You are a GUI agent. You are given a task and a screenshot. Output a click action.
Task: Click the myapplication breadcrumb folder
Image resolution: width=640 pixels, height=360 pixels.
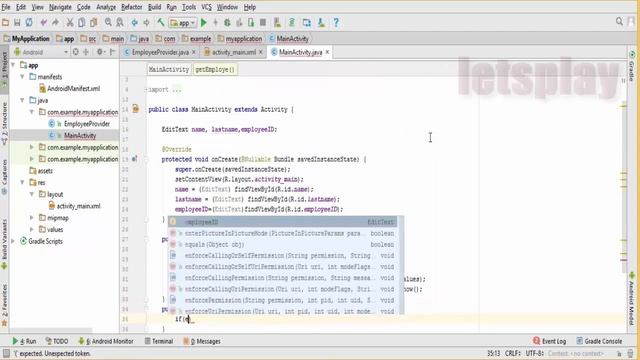point(240,39)
